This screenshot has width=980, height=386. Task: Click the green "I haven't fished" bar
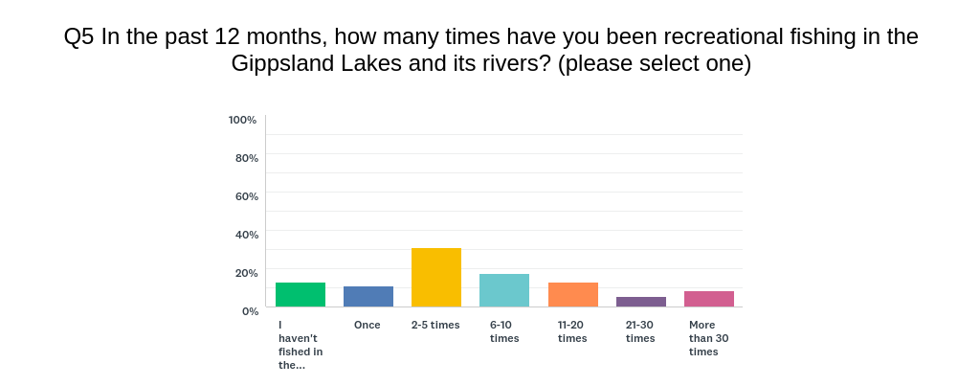tap(300, 295)
